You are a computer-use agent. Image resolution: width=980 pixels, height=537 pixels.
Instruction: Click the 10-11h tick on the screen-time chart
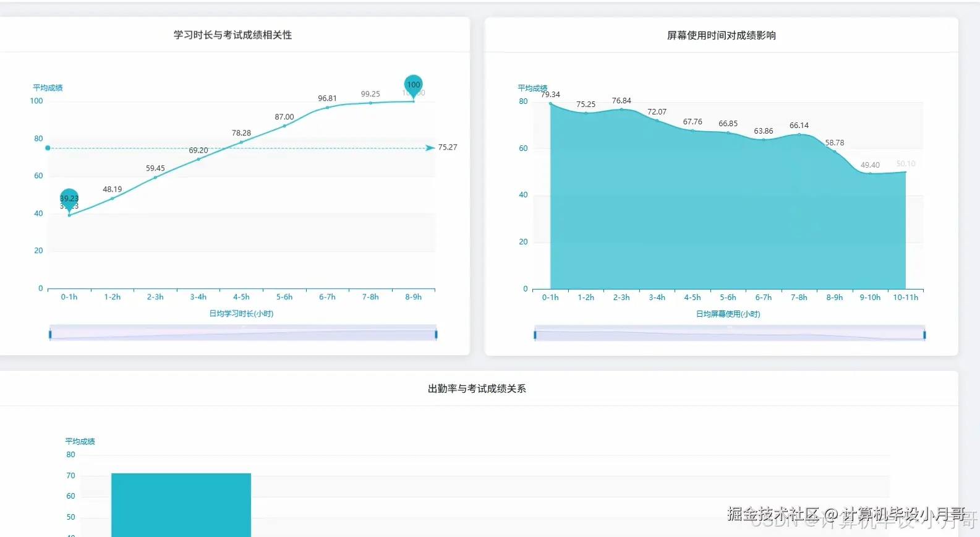point(906,298)
